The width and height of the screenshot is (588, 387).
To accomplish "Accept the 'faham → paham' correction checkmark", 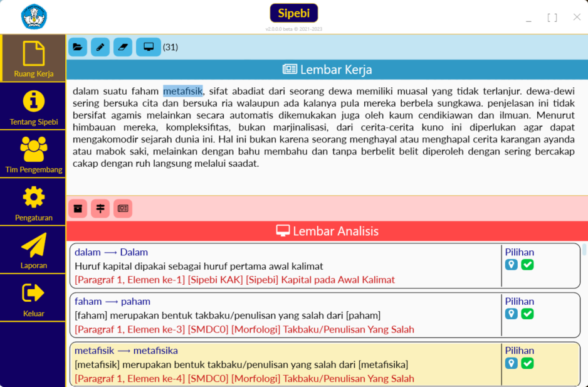I will click(x=527, y=314).
